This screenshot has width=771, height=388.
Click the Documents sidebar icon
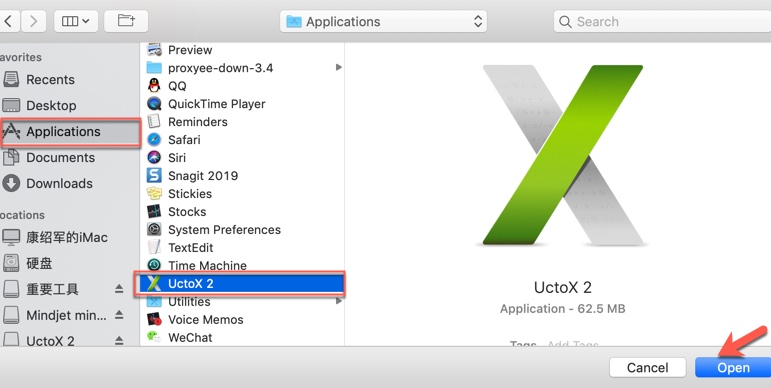click(11, 157)
